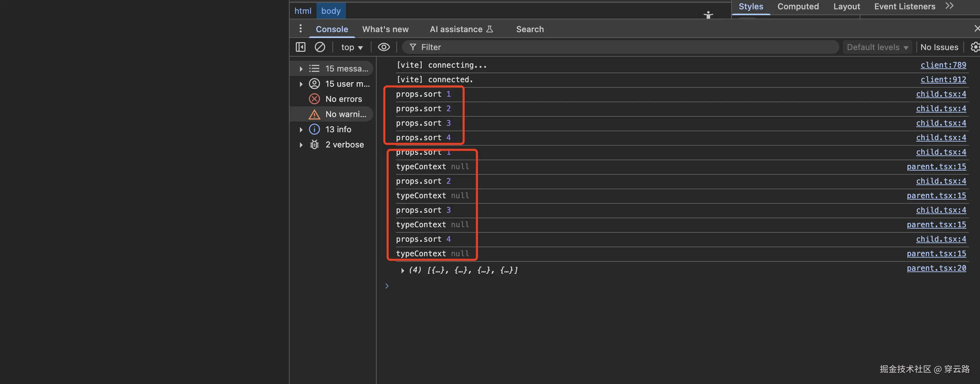Open the console settings gear icon
The width and height of the screenshot is (980, 384).
(974, 47)
